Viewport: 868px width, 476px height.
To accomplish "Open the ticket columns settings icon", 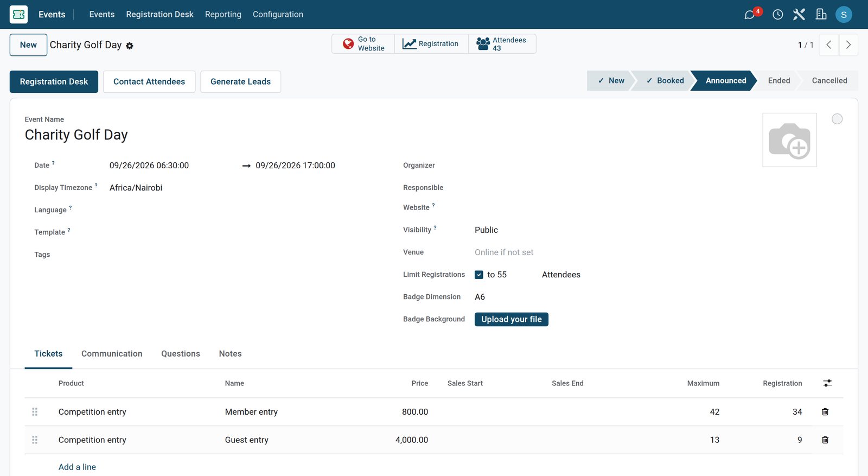I will click(x=827, y=383).
